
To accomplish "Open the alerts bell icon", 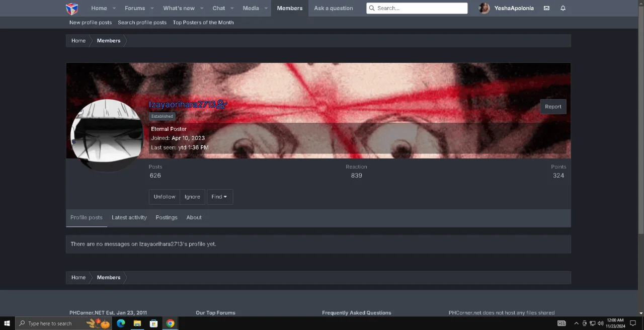I will tap(563, 8).
